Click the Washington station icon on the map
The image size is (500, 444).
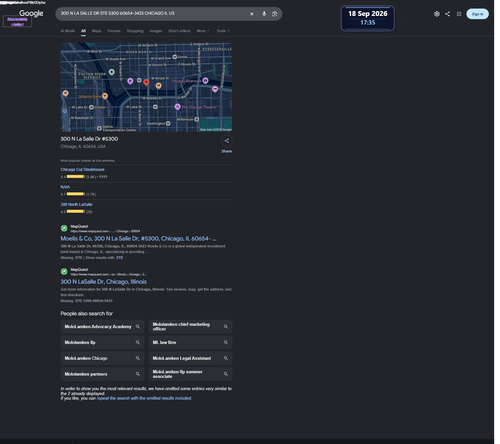tap(168, 123)
